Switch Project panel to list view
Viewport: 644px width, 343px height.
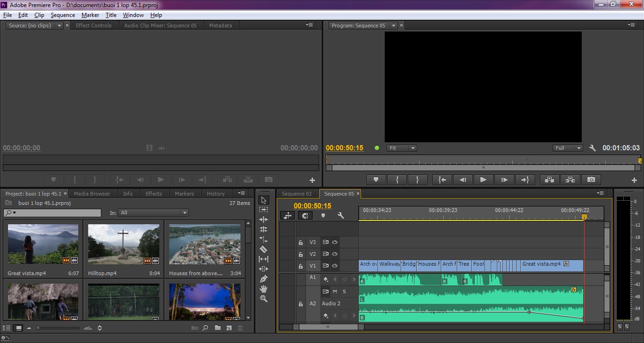[7, 328]
